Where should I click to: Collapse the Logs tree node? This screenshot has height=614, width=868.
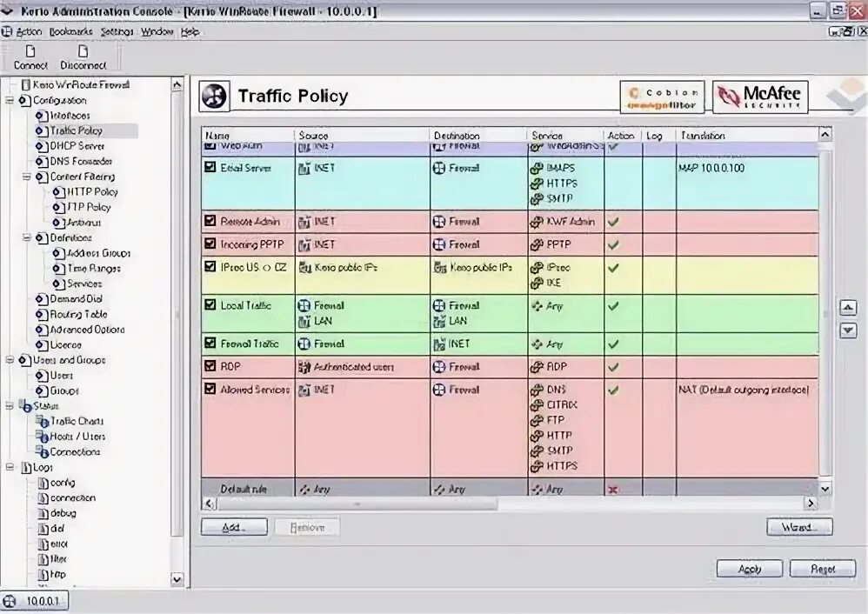point(10,467)
